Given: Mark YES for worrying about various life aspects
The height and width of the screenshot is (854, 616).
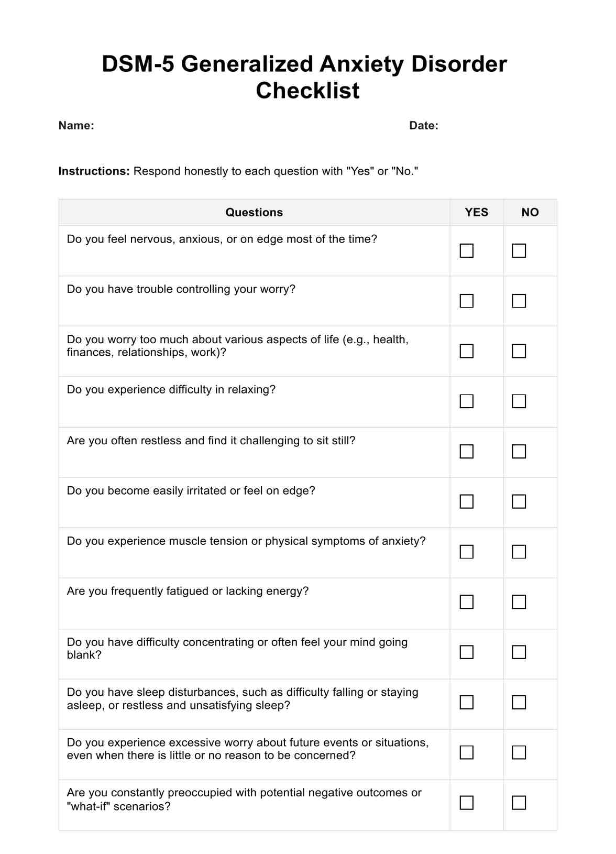Looking at the screenshot, I should click(x=466, y=351).
